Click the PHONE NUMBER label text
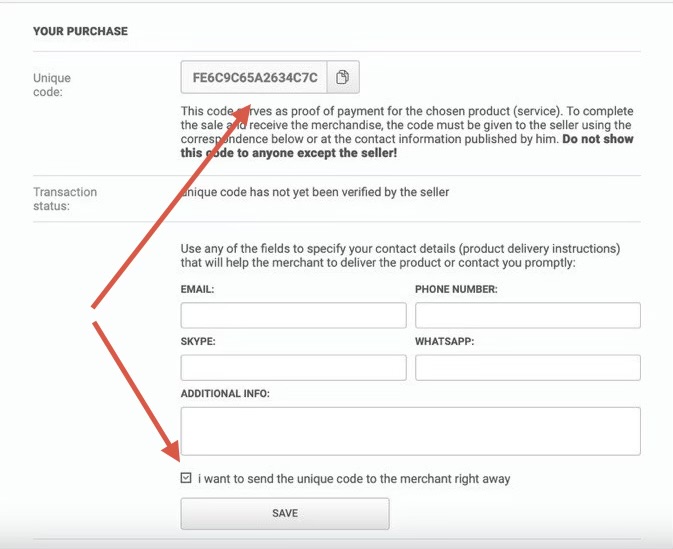 click(456, 289)
